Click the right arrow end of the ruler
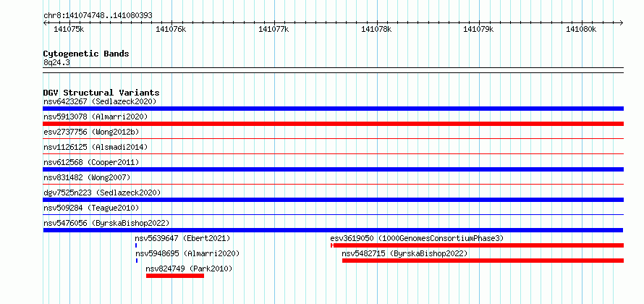Image resolution: width=644 pixels, height=304 pixels. pyautogui.click(x=622, y=22)
